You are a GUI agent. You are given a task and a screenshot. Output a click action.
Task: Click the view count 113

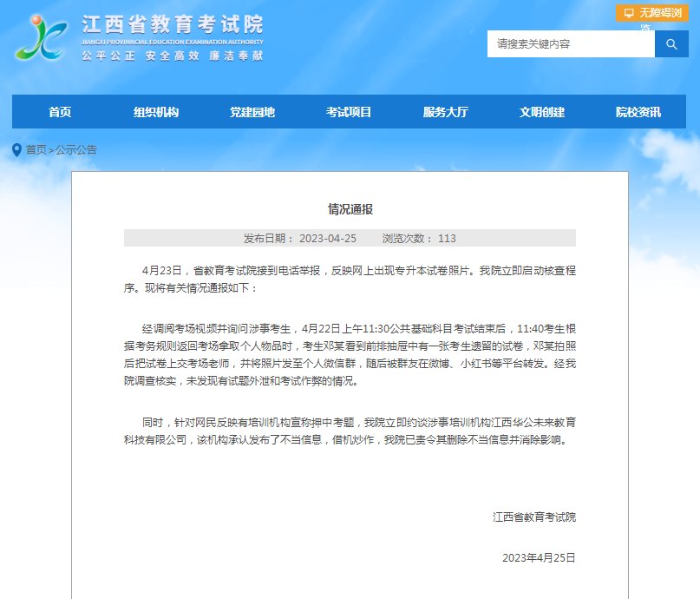point(447,239)
